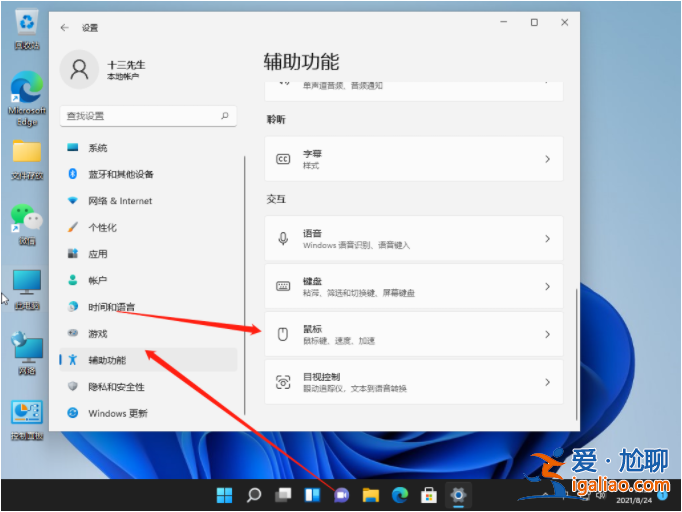Select 个性化 in the sidebar
682x512 pixels.
click(x=148, y=228)
